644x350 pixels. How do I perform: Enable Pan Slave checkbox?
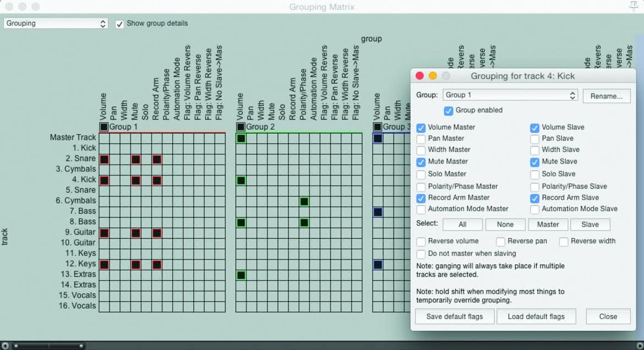(x=534, y=139)
